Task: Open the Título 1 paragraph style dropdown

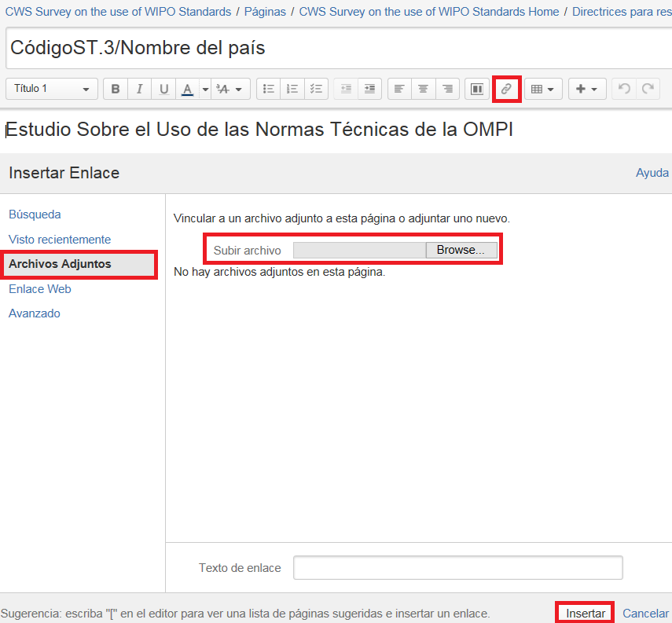Action: 52,90
